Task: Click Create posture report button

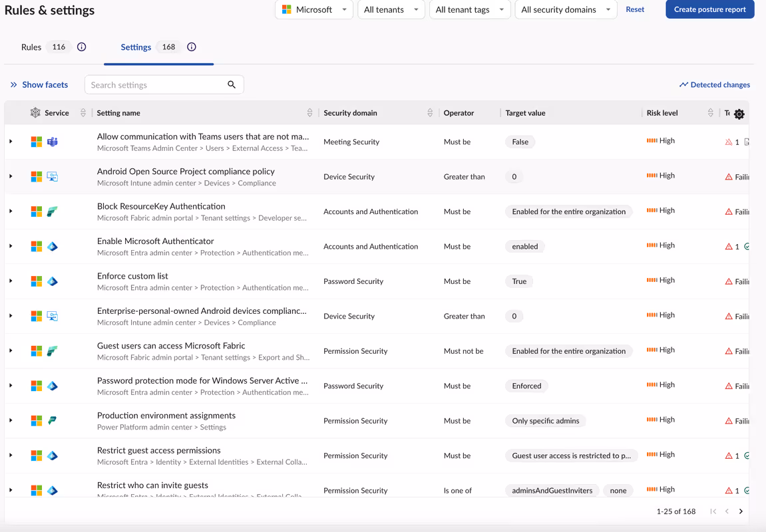Action: [709, 9]
